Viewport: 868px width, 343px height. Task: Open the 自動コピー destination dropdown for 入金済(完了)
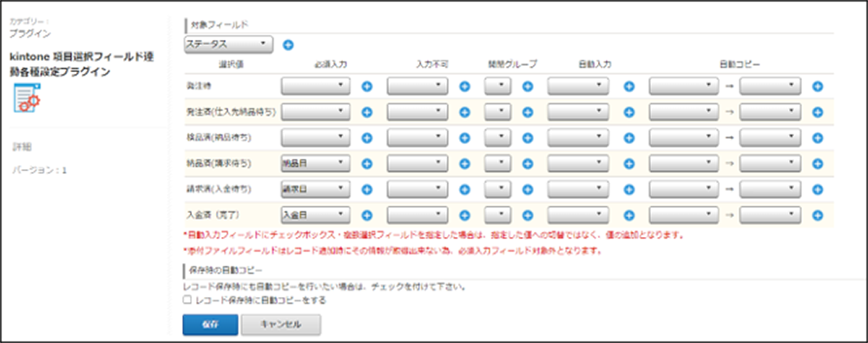[770, 214]
